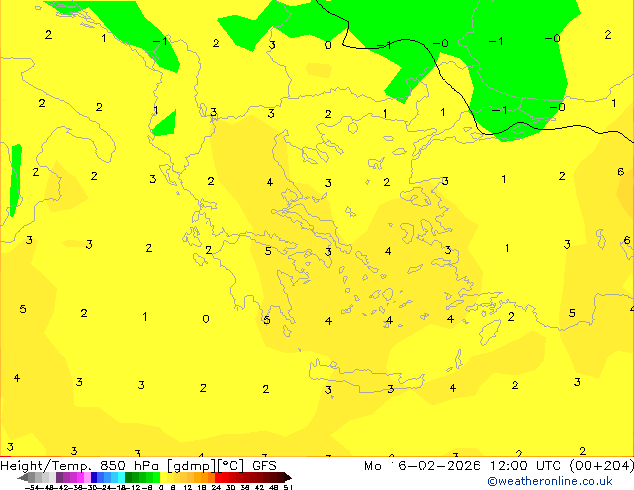
Task: Select the cyan legend swatch above -18
Action: pos(121,477)
